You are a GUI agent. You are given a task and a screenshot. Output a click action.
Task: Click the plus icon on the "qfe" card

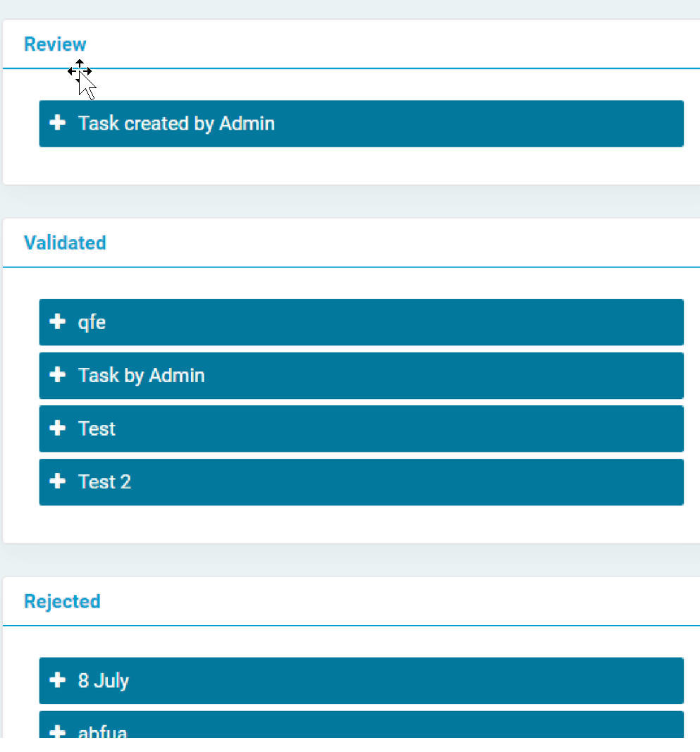pos(58,322)
